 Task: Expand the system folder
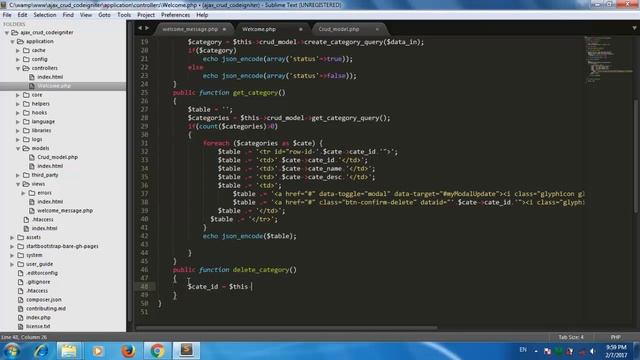(13, 256)
